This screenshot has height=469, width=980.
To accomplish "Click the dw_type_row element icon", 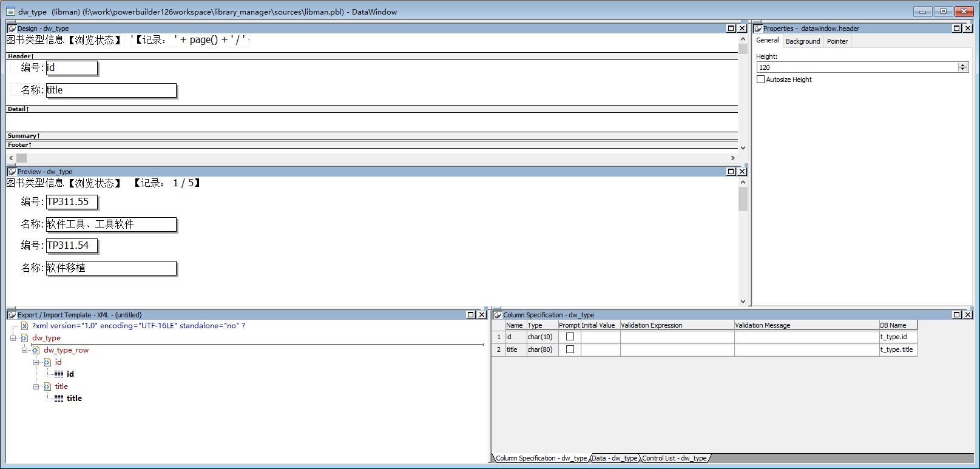I will coord(36,350).
